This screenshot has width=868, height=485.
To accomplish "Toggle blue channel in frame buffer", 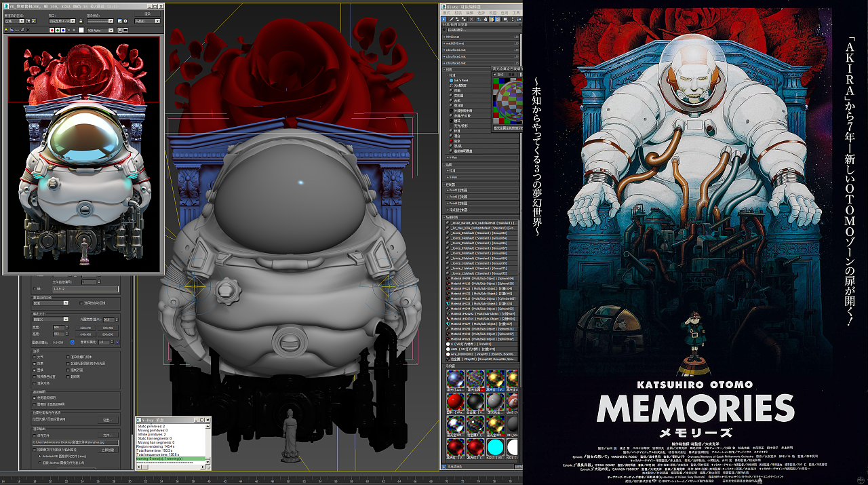I will pyautogui.click(x=63, y=31).
